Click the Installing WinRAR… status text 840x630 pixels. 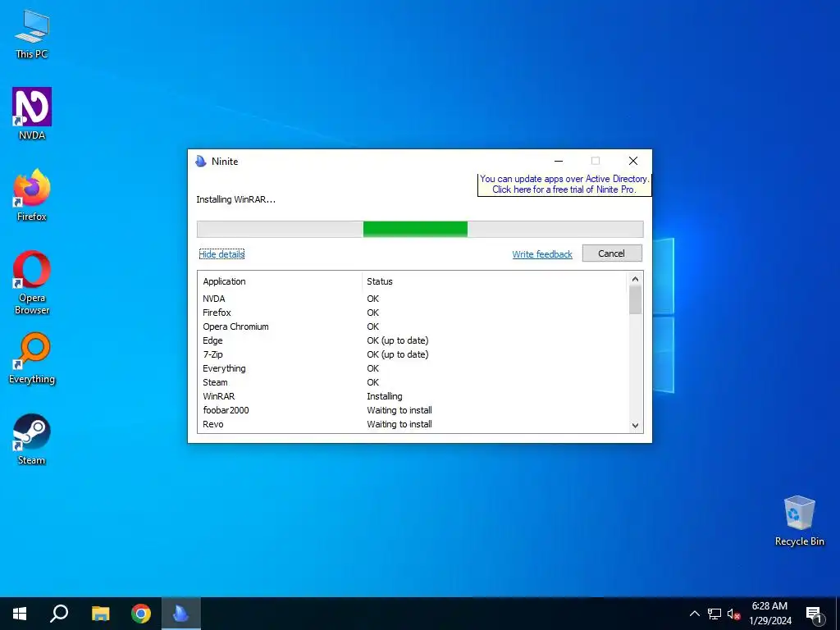tap(235, 199)
